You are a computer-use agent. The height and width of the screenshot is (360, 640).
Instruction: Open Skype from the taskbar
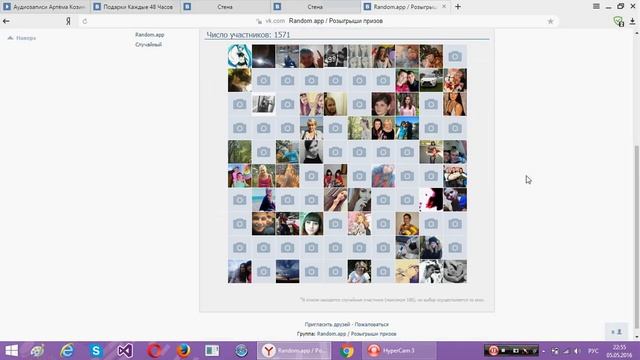tap(96, 351)
